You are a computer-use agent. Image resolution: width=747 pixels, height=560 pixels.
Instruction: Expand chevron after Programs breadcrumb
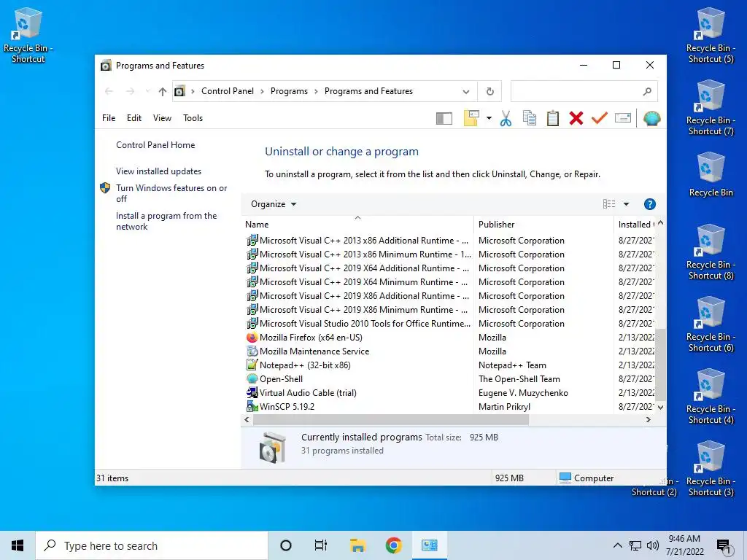(316, 91)
